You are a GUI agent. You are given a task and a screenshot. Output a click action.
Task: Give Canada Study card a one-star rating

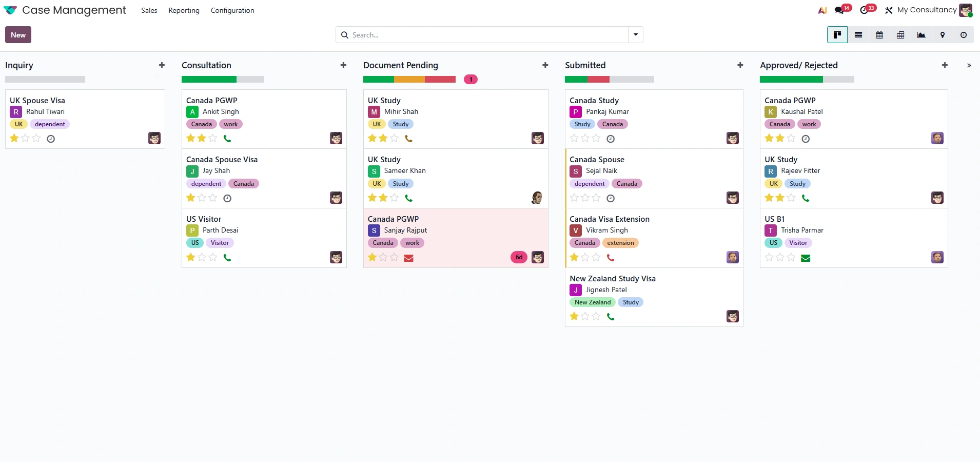(574, 139)
